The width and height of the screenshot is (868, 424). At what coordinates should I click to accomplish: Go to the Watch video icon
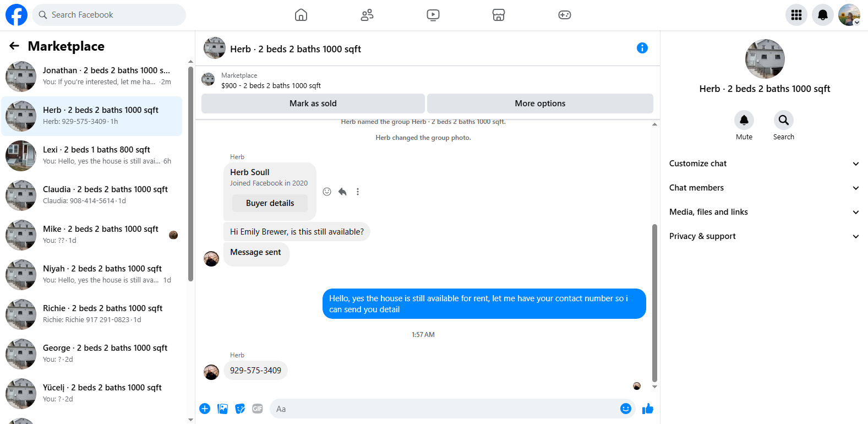(x=433, y=15)
